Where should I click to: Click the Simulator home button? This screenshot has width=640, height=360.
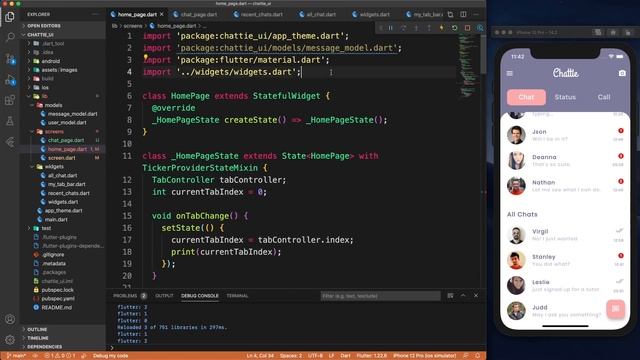point(613,32)
